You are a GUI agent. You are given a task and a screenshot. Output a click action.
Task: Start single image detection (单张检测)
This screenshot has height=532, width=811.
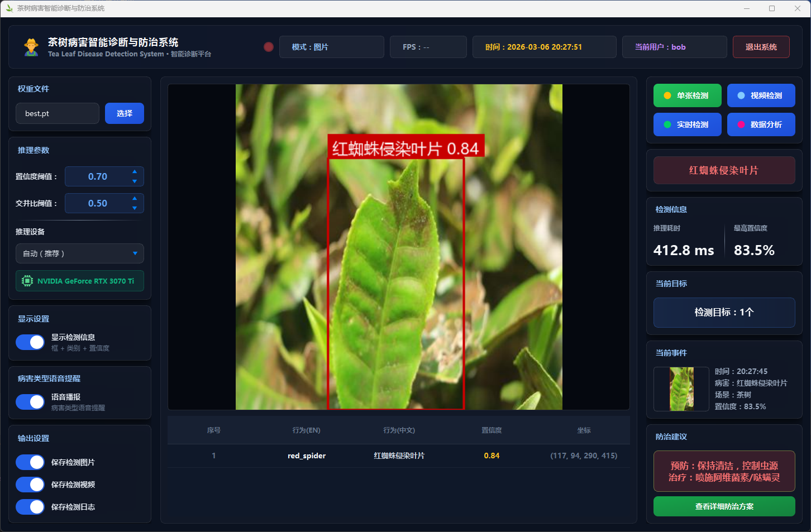[x=687, y=95]
